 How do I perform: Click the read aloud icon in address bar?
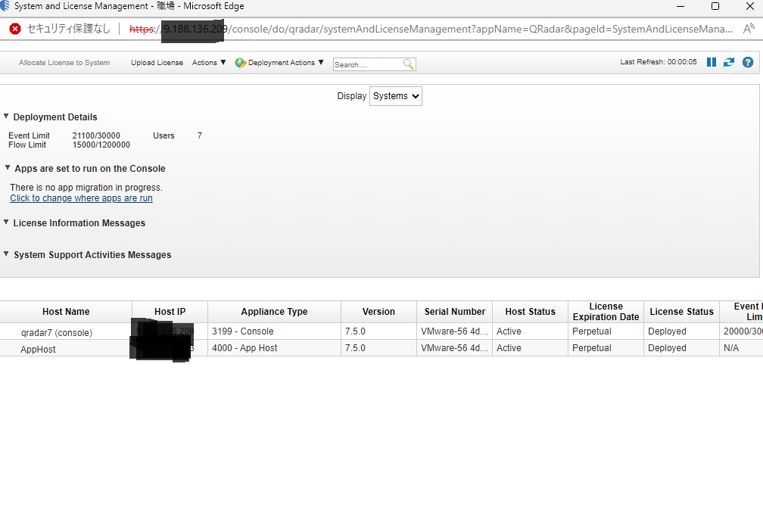(x=749, y=29)
